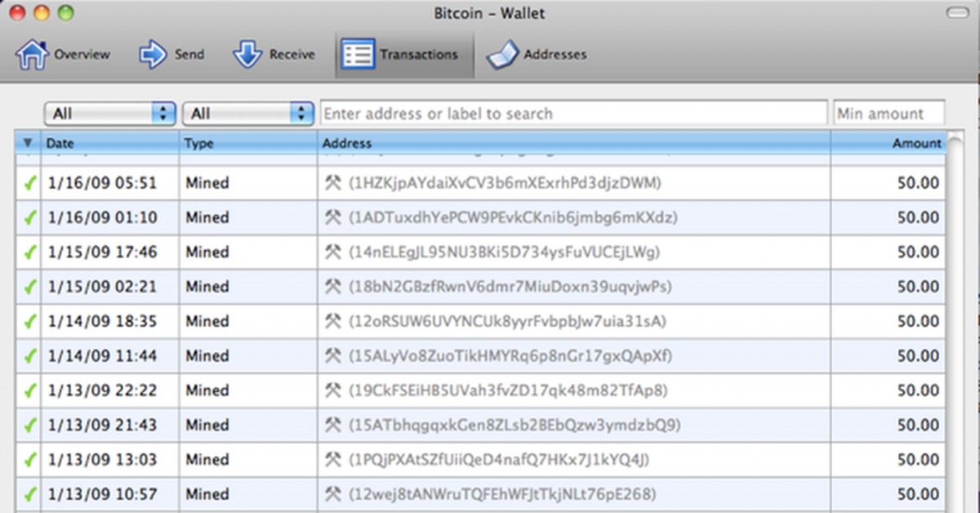Click 50.00 amount in 1/14/09 11:44 row
Screen dimensions: 980x513
point(919,355)
